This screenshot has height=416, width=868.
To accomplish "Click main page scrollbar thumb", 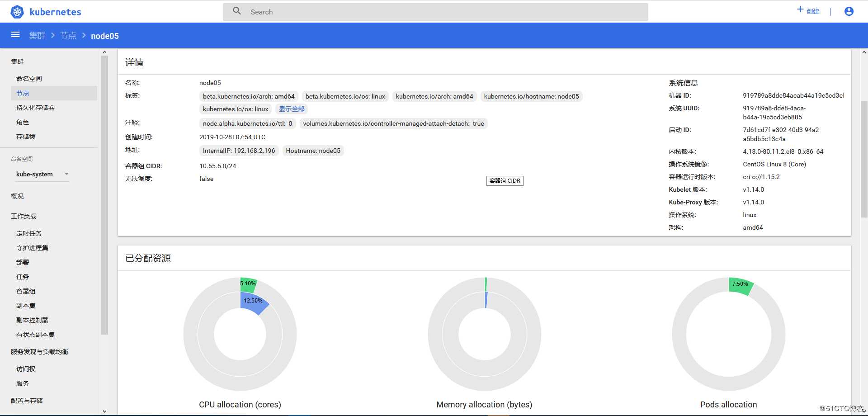I will click(x=864, y=159).
